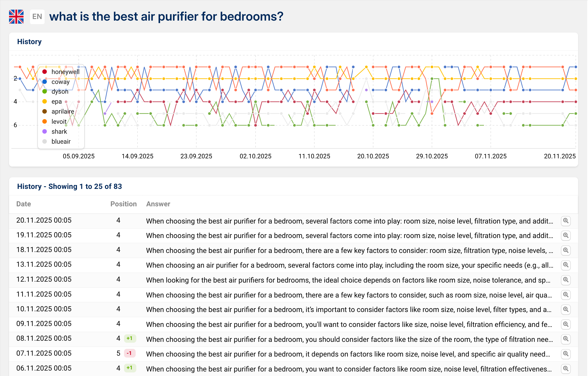Toggle coway line visibility in legend
The width and height of the screenshot is (588, 376).
[60, 82]
